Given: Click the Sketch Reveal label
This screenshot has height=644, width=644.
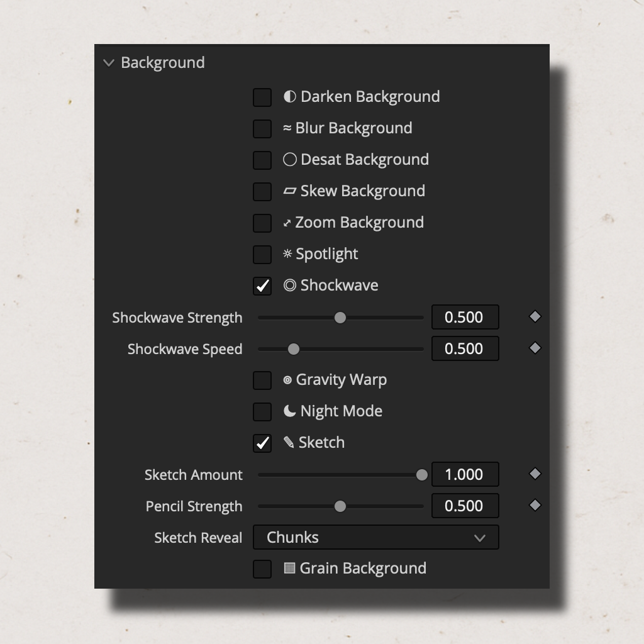Looking at the screenshot, I should click(198, 538).
